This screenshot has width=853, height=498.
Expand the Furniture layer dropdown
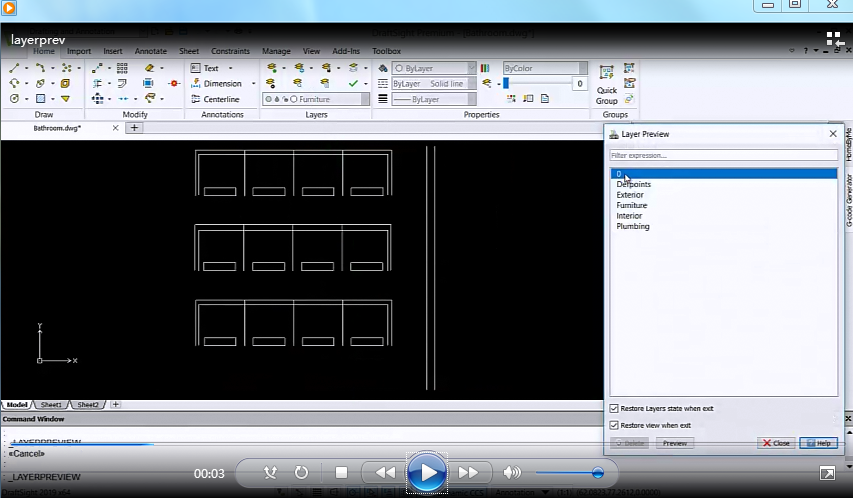[316, 99]
